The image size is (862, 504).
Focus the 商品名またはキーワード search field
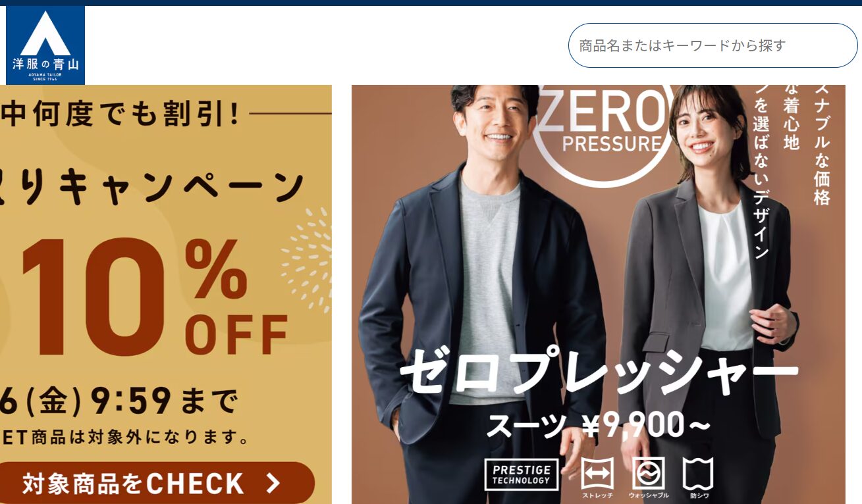[713, 45]
